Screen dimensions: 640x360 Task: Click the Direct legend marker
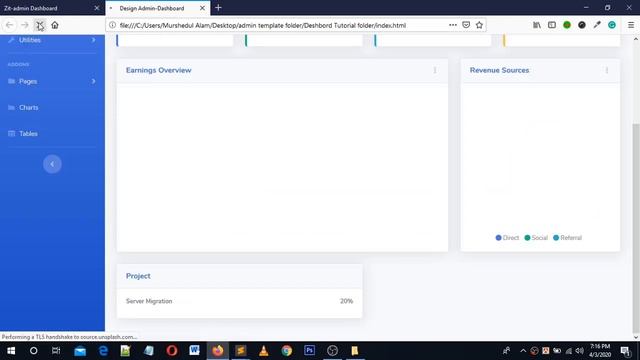pos(498,238)
